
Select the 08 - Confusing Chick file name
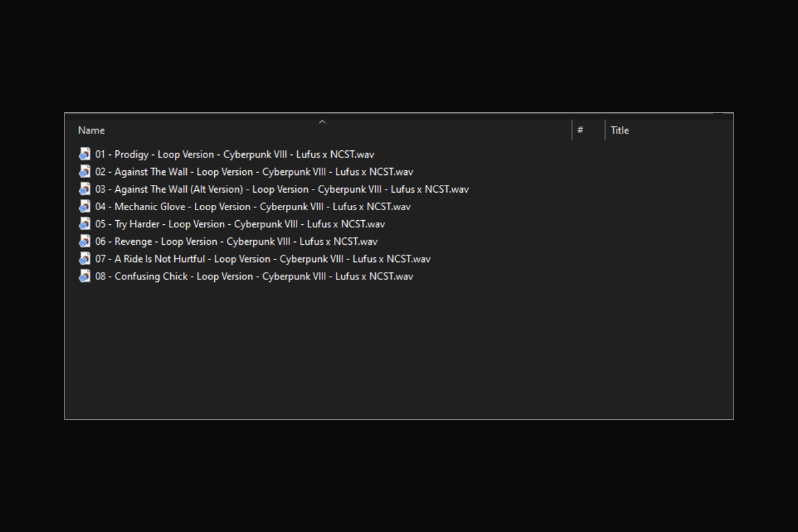point(254,276)
